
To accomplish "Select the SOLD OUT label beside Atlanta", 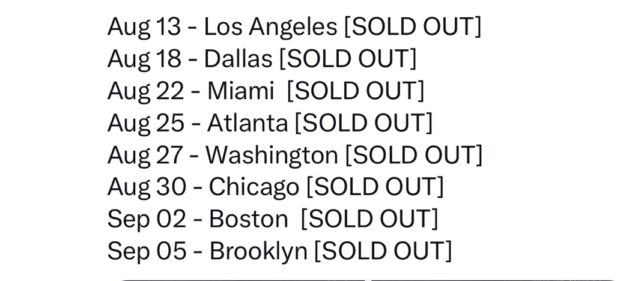I will click(364, 123).
